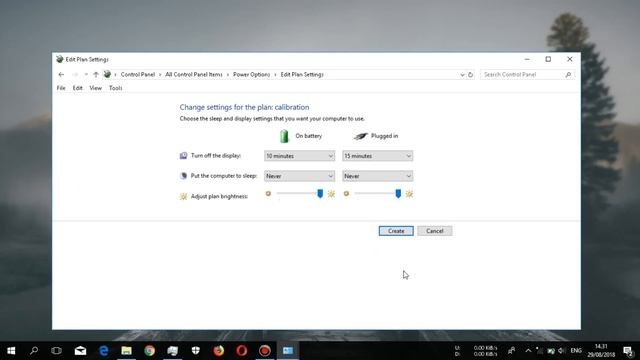
Task: Open On battery display timeout dropdown
Action: [x=299, y=156]
